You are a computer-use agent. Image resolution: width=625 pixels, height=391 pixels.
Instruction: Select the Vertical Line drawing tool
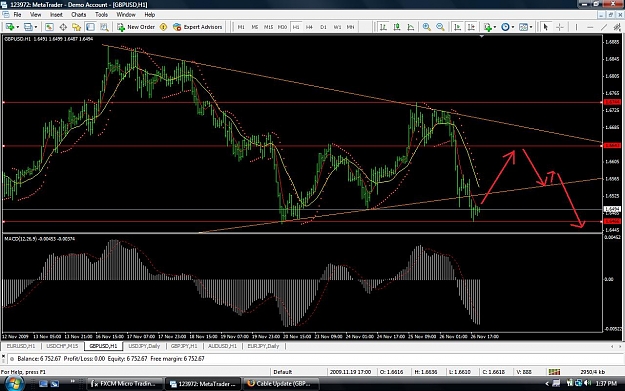click(x=576, y=27)
